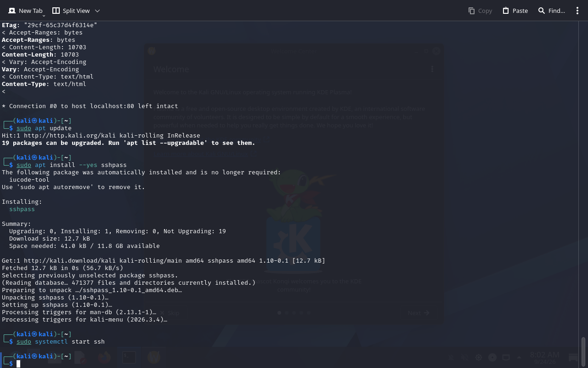Click the Split View icon

[x=56, y=11]
